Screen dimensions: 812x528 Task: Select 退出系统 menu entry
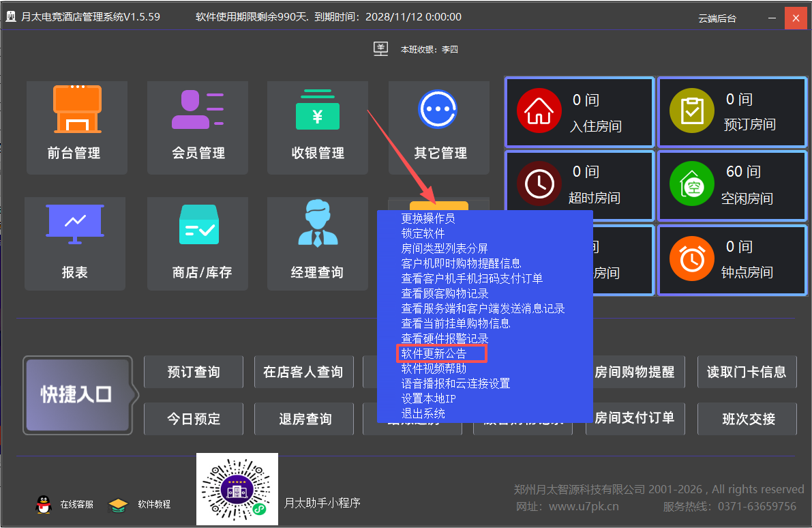[x=423, y=413]
